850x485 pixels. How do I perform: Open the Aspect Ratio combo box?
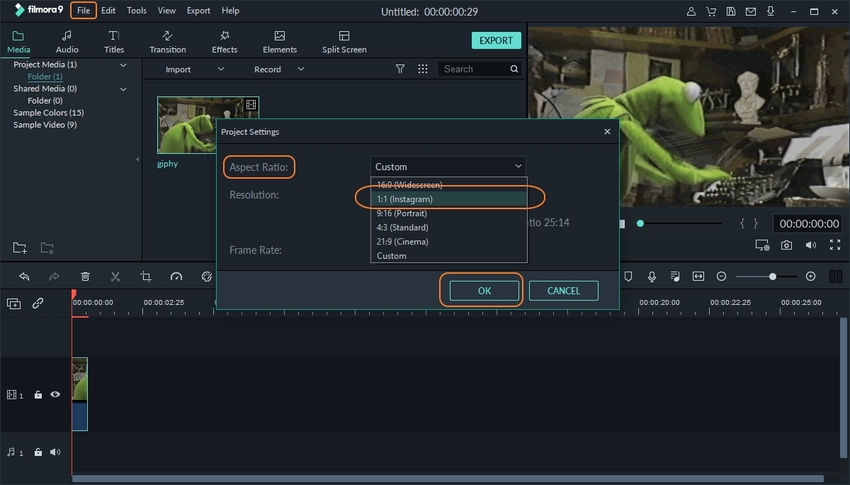coord(448,167)
